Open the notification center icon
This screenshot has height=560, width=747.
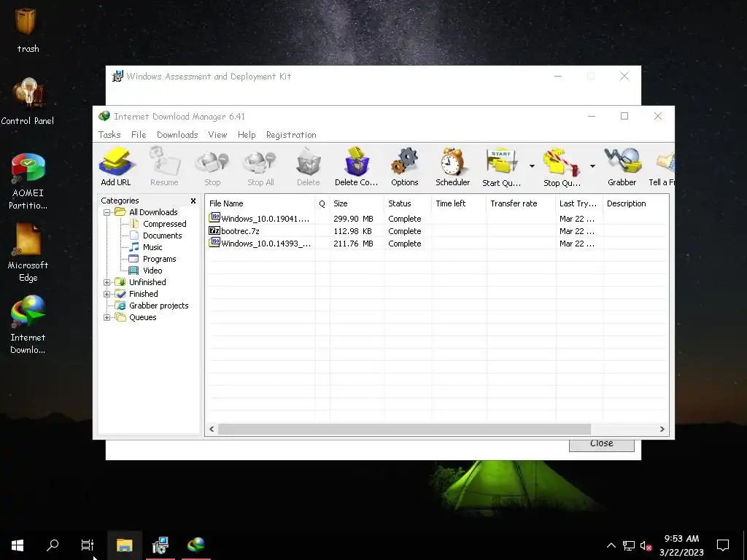point(723,545)
